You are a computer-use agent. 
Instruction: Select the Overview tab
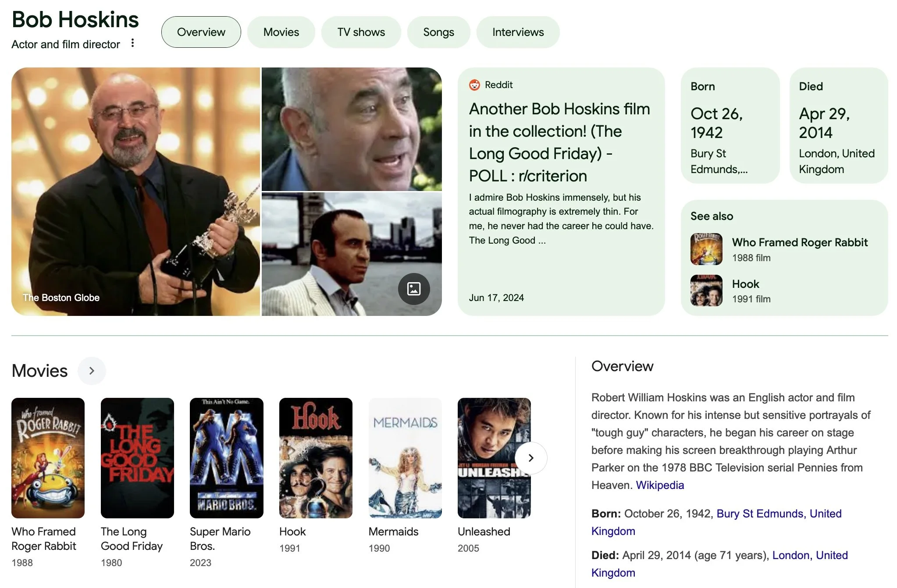(x=201, y=32)
